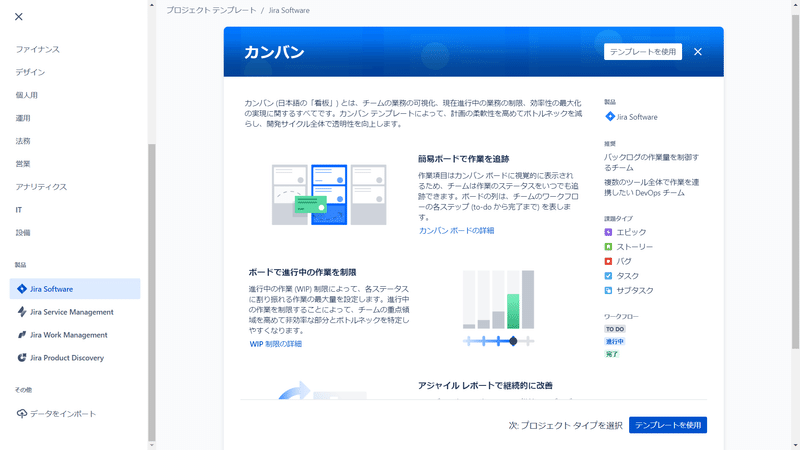Viewport: 800px width, 450px height.
Task: Open the アナリティクス category
Action: point(41,187)
